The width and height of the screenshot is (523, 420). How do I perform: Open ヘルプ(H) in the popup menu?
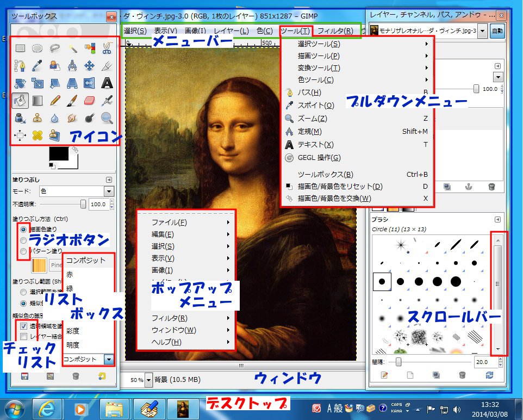[x=186, y=342]
